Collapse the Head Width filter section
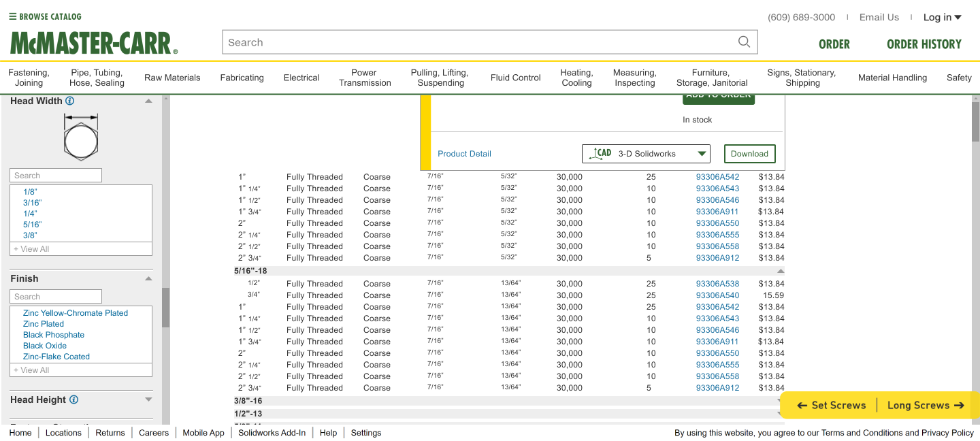Image resolution: width=980 pixels, height=441 pixels. [x=148, y=101]
